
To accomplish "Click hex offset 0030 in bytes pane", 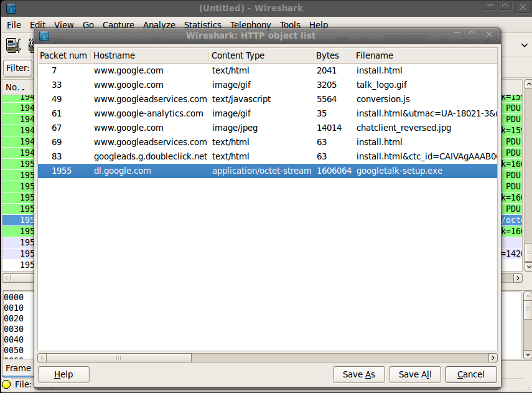I will 14,329.
